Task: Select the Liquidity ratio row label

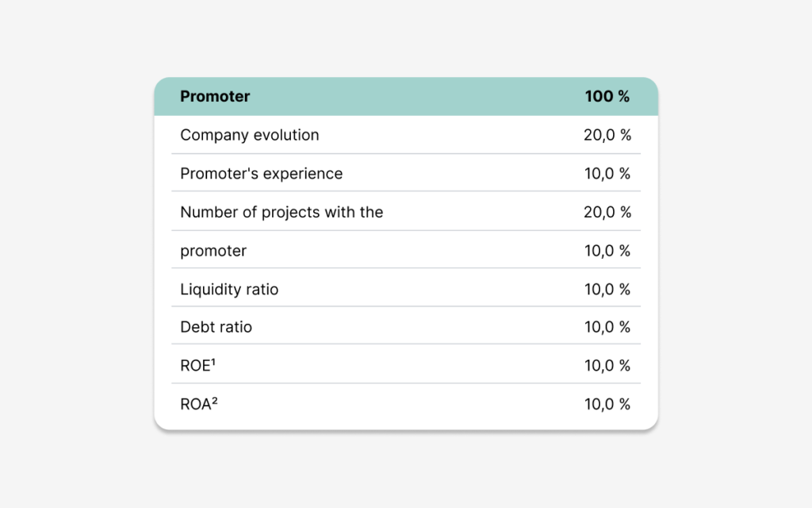Action: (229, 289)
